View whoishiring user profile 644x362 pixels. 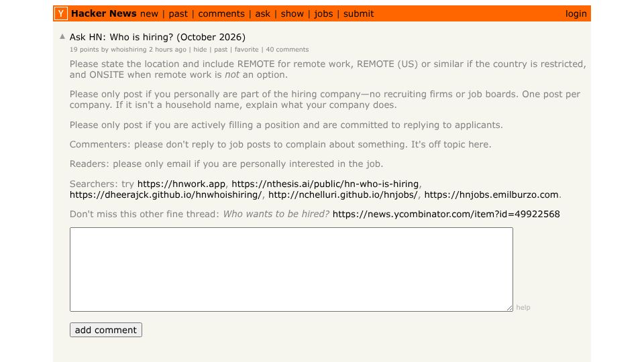coord(129,49)
